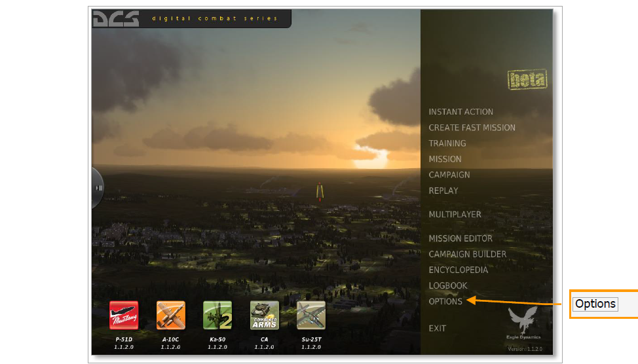This screenshot has width=638, height=364.
Task: View the Logbook
Action: 448,286
